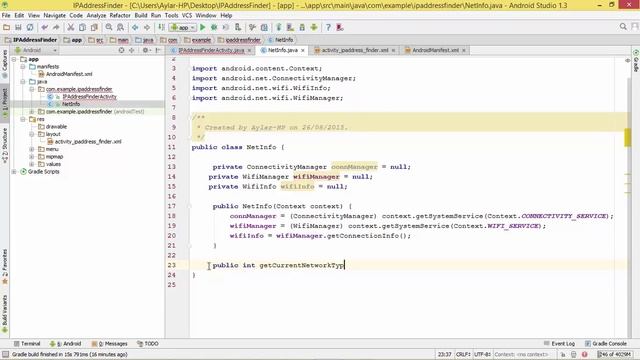The height and width of the screenshot is (360, 640).
Task: Click the Hide project panel icon
Action: pos(158,50)
